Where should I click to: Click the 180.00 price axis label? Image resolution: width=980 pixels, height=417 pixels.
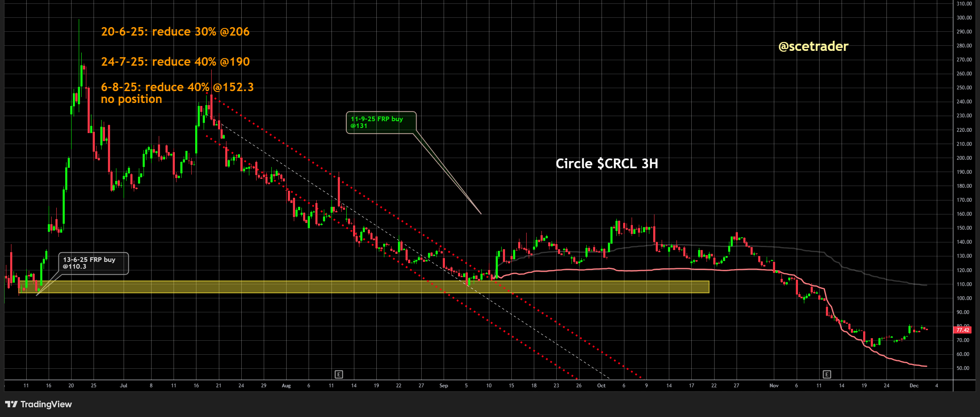tap(964, 186)
